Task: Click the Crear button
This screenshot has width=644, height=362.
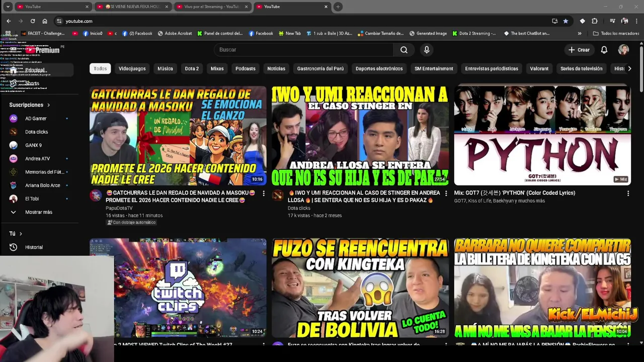Action: 579,50
